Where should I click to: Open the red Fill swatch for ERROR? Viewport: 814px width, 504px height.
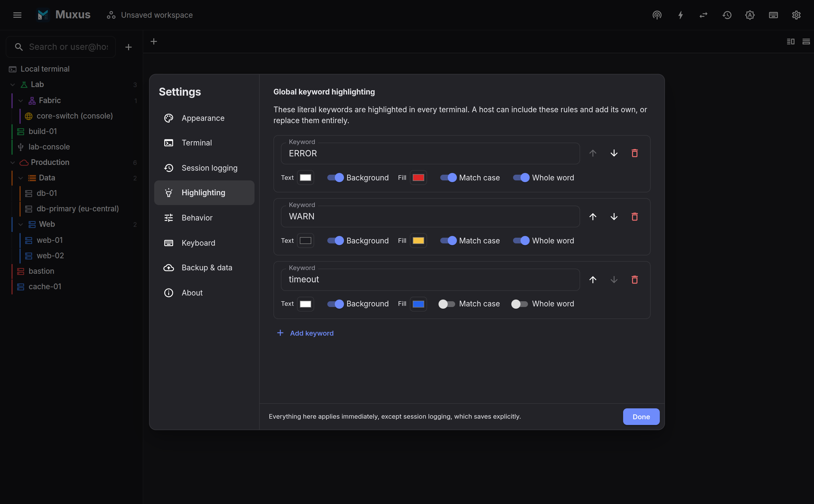(418, 178)
